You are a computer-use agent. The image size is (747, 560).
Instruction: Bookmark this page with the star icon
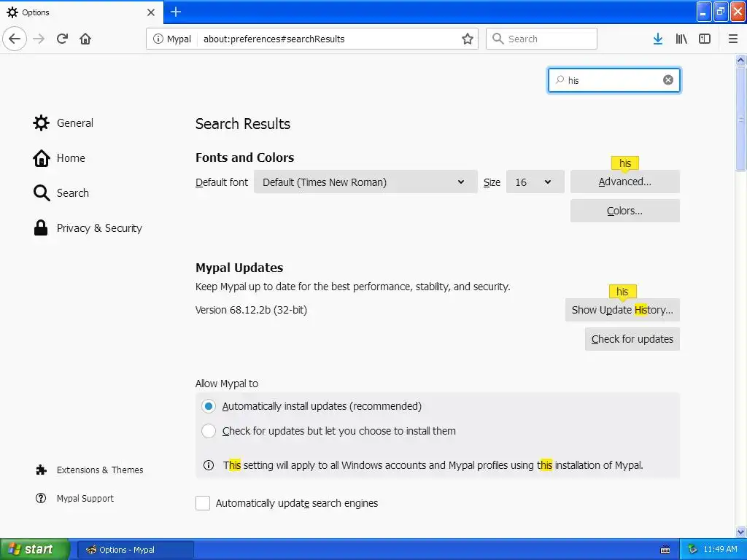468,39
